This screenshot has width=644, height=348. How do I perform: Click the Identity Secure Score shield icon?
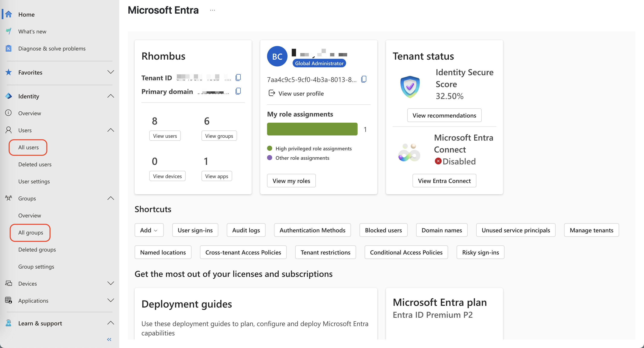coord(410,87)
